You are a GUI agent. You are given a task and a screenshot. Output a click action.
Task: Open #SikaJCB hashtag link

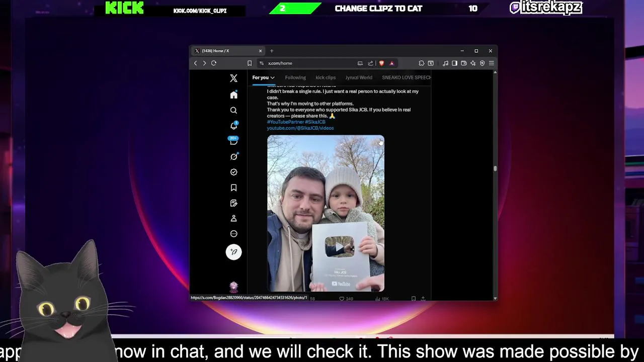(315, 122)
